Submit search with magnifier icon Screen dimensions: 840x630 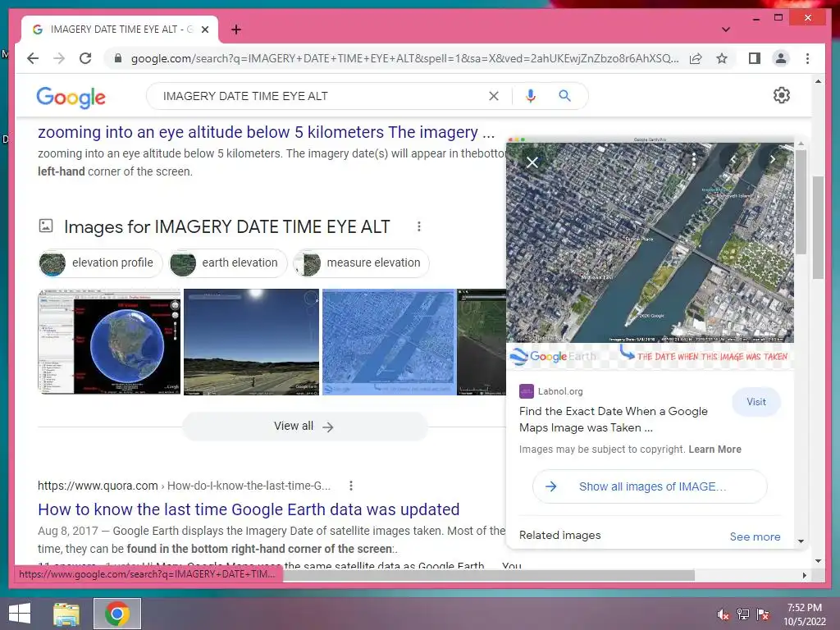pyautogui.click(x=564, y=96)
